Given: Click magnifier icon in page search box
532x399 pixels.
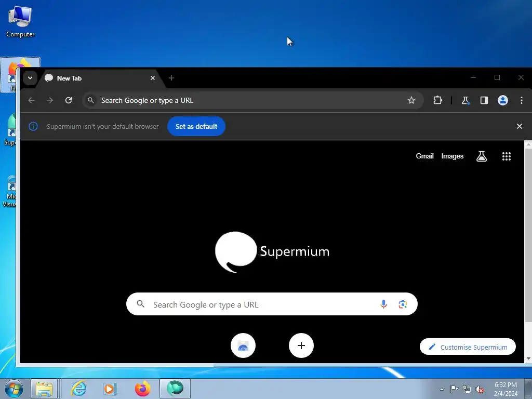Looking at the screenshot, I should pyautogui.click(x=140, y=304).
